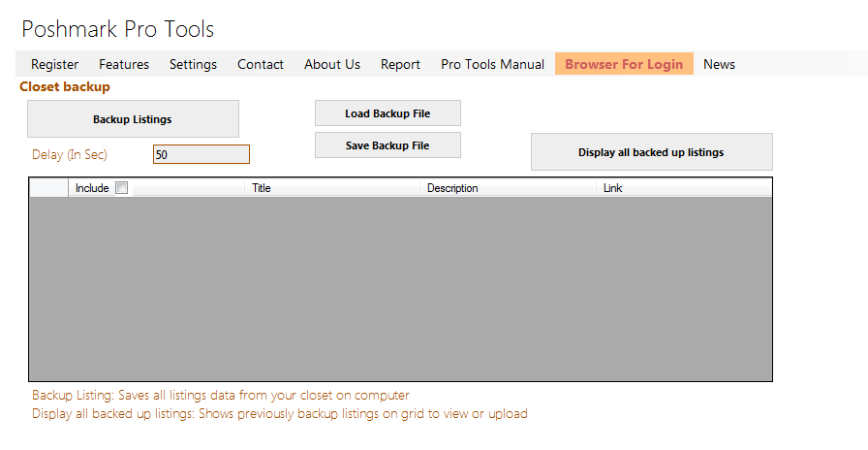The image size is (868, 450).
Task: Click the Closet backup heading
Action: (65, 86)
